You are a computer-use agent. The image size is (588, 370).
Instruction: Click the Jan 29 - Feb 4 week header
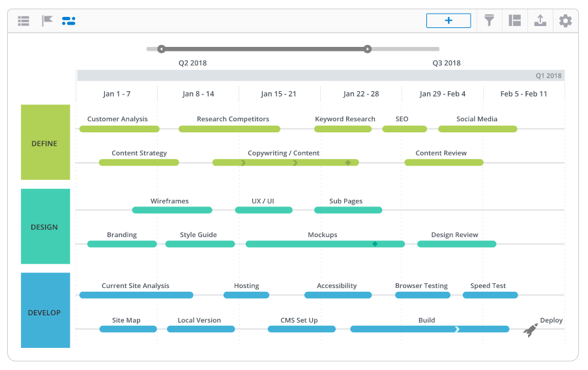(x=443, y=94)
